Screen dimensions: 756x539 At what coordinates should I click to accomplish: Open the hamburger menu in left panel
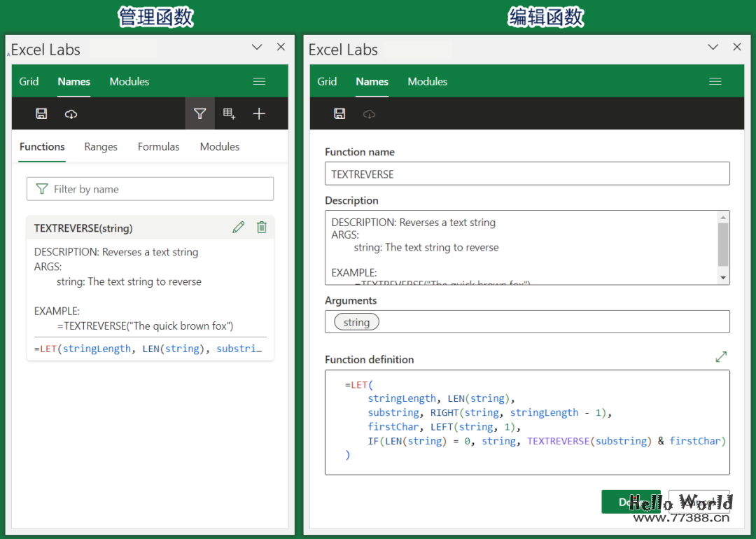[x=259, y=81]
